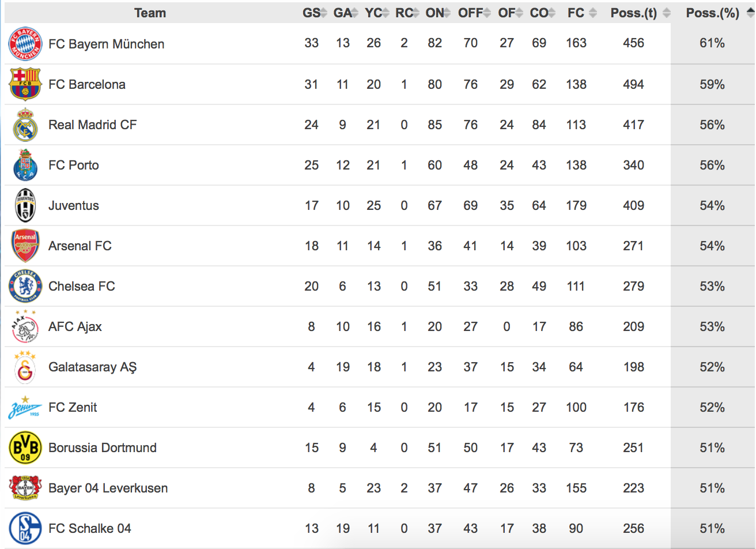
Task: Click Bayern's 61% possession cell
Action: point(712,43)
